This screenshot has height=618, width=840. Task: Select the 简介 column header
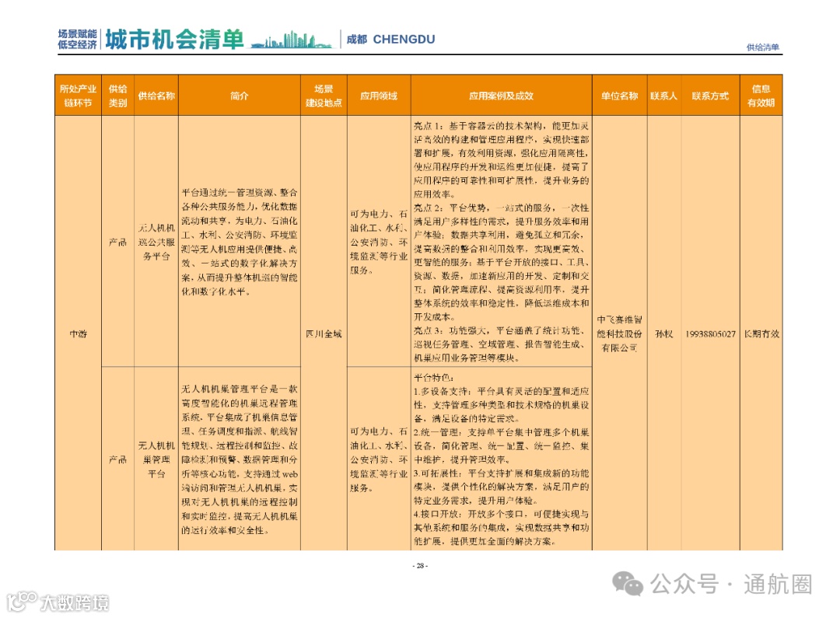(240, 96)
